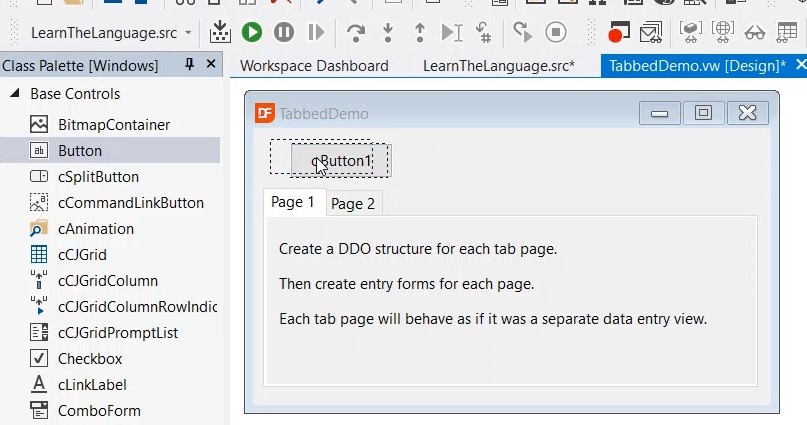Select ComboForm in the Class Palette

(x=98, y=411)
